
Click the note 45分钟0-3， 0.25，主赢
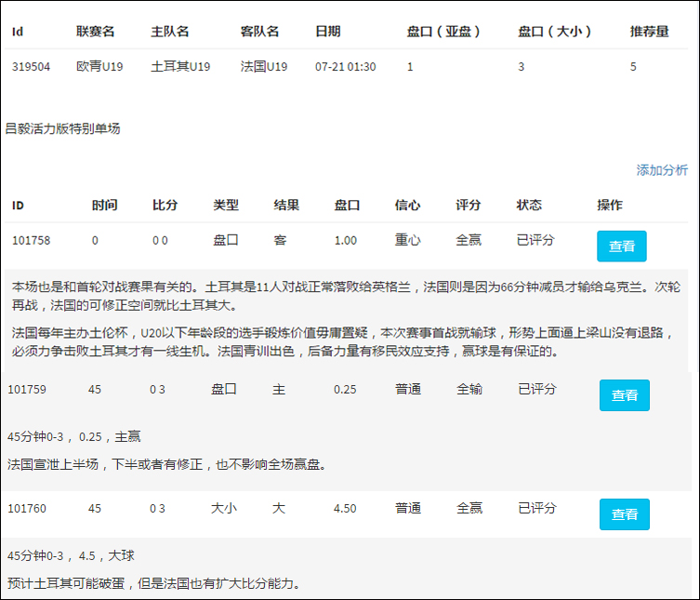click(x=74, y=436)
